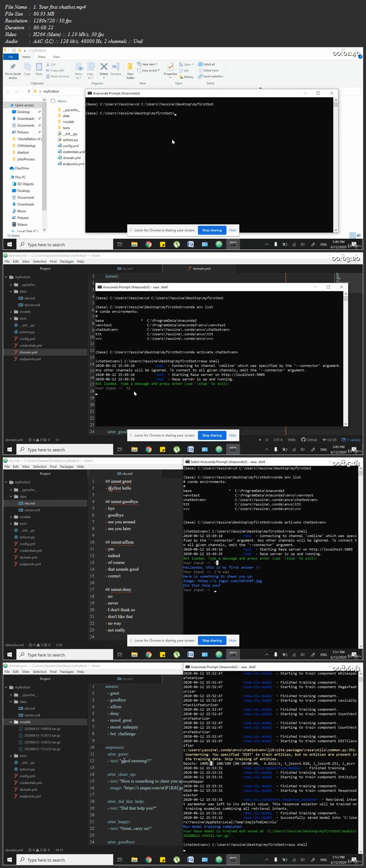
Task: Click Hide on Loom bar in 00:03:20 frame
Action: pos(233,435)
